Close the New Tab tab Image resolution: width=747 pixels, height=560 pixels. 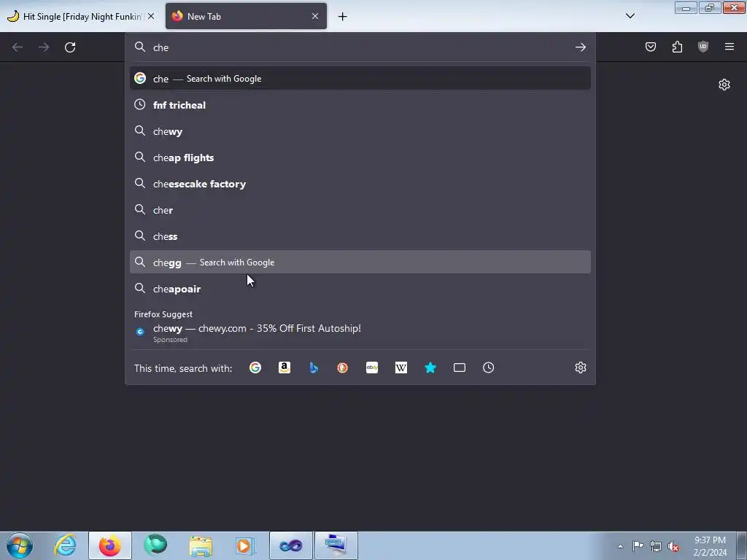(x=315, y=16)
